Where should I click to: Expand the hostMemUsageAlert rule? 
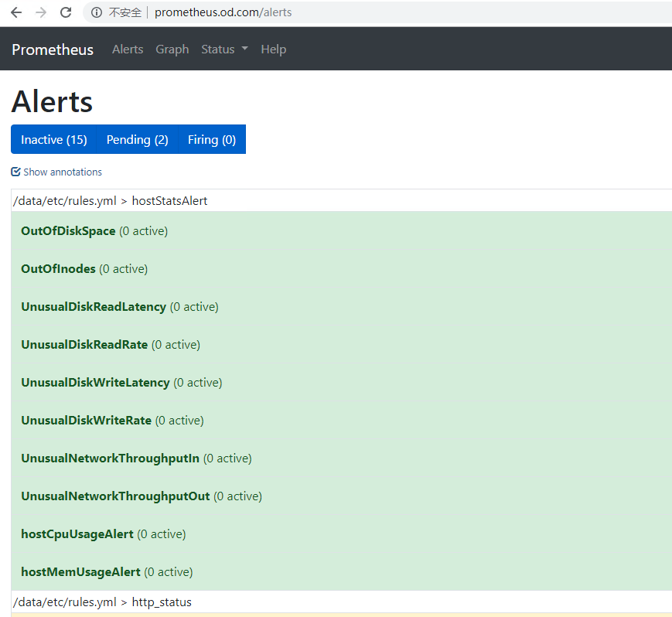click(80, 572)
